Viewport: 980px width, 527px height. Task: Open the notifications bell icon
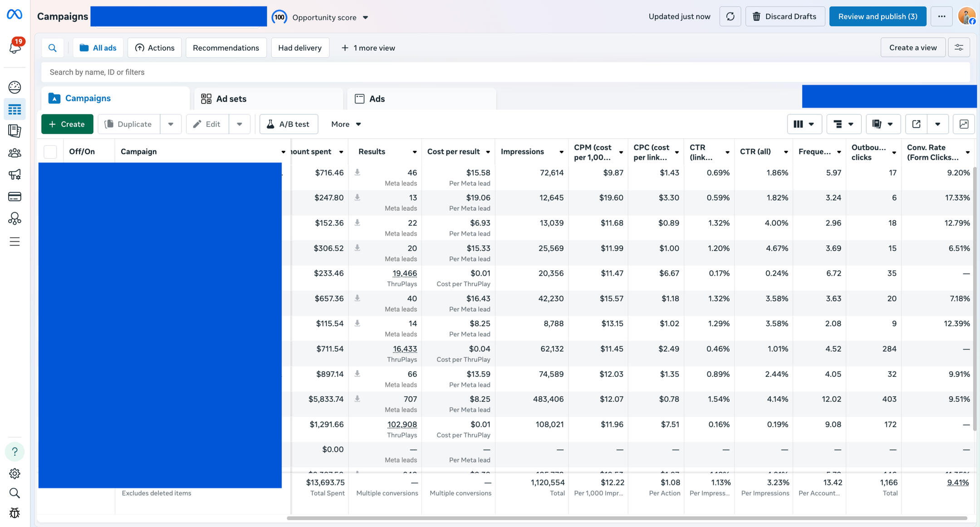[x=15, y=46]
